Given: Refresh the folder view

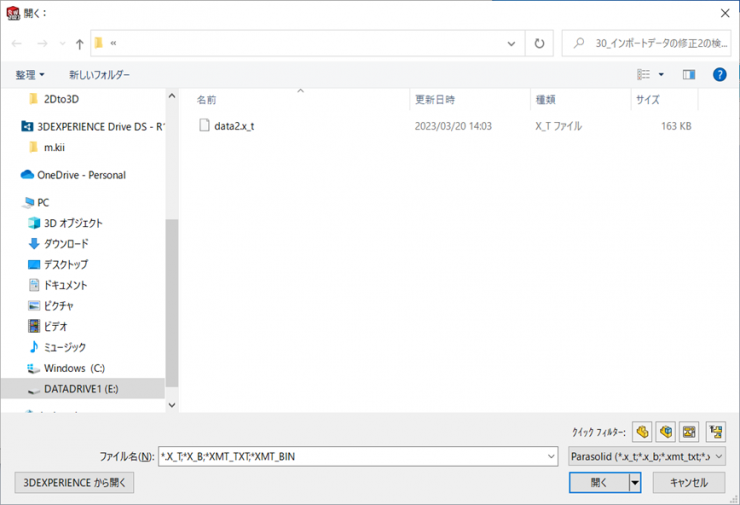Looking at the screenshot, I should coord(540,44).
